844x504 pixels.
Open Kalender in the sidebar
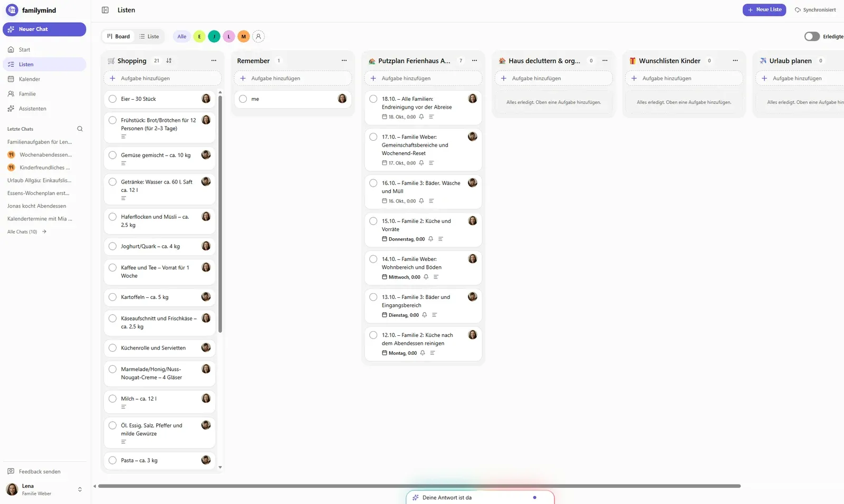pyautogui.click(x=44, y=79)
